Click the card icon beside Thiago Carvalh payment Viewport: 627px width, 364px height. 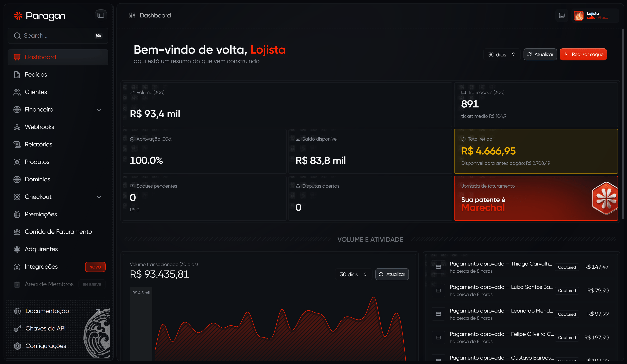pyautogui.click(x=438, y=267)
